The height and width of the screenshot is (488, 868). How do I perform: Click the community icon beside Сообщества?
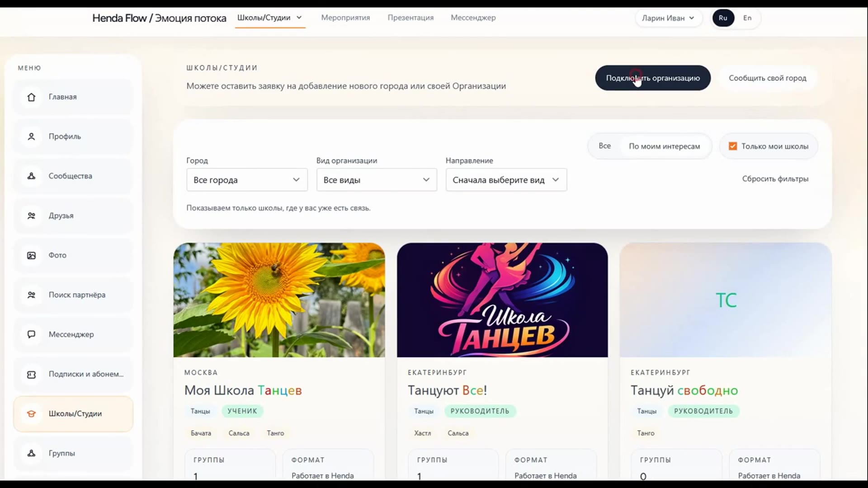31,176
